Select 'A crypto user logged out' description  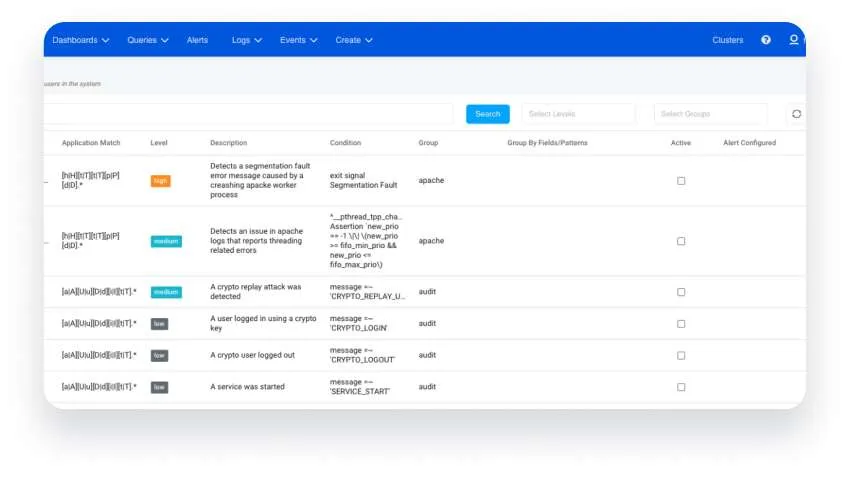[x=252, y=355]
